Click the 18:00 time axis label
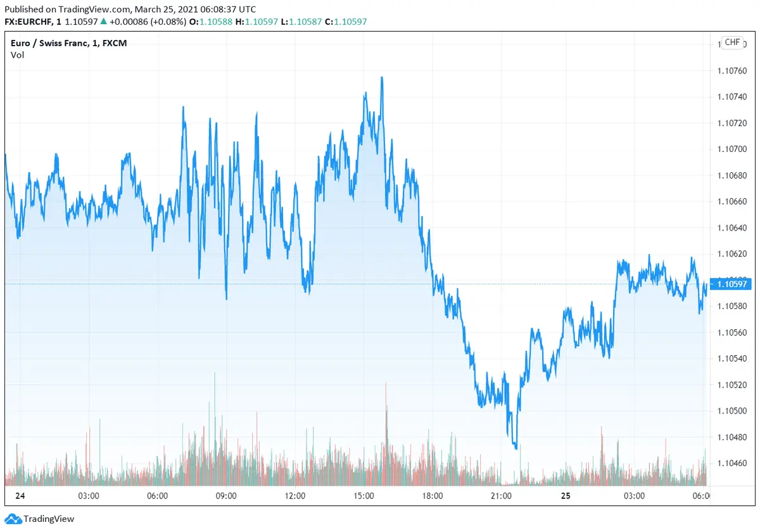Screen dimensions: 760x532 433,496
